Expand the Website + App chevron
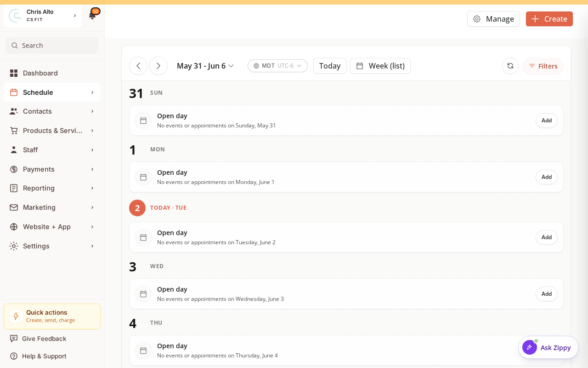Viewport: 588px width, 368px height. 92,227
